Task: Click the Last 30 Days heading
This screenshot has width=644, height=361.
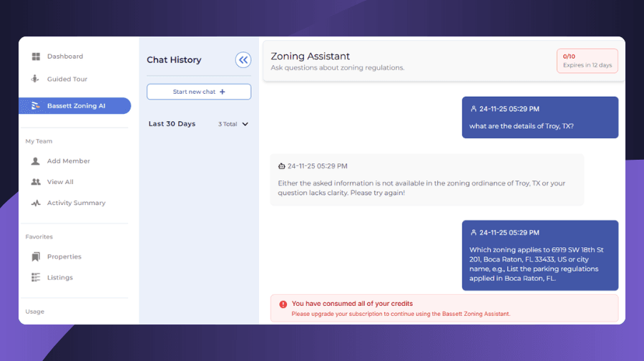Action: 172,124
